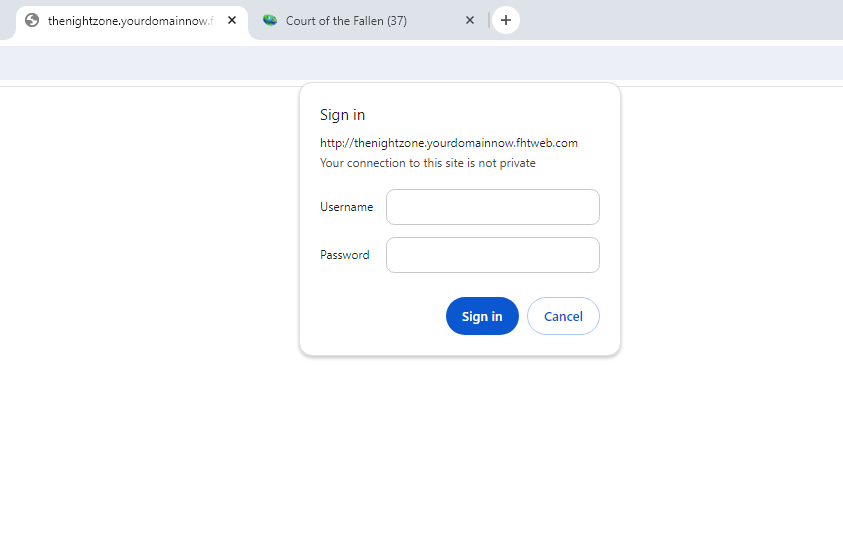Viewport: 843px width, 554px height.
Task: Close the Court of the Fallen tab
Action: coord(469,20)
